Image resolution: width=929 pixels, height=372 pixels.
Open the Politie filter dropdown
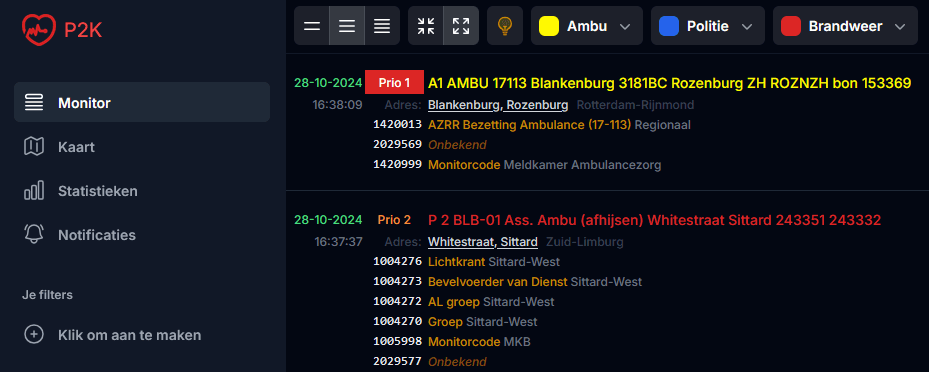coord(707,26)
